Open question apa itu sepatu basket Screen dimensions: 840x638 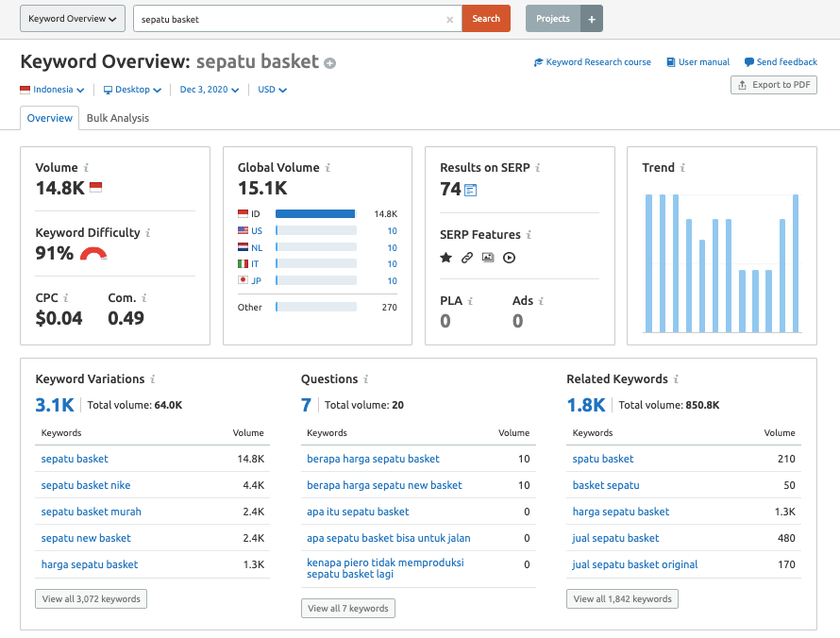click(x=358, y=512)
